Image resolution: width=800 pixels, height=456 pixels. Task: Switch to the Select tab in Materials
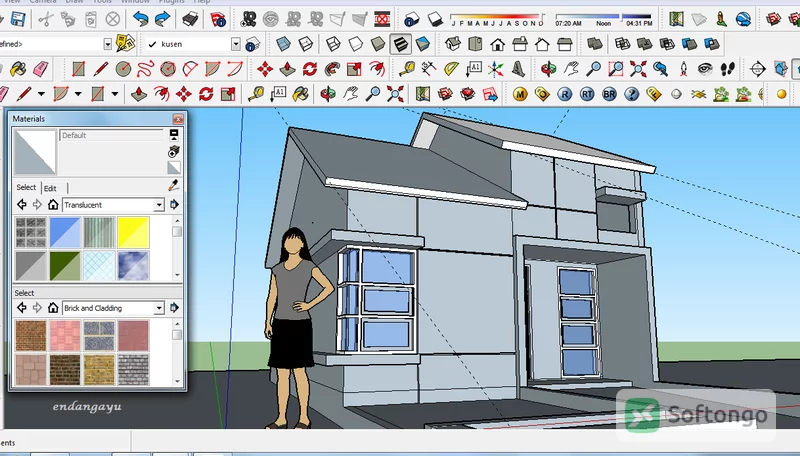26,187
